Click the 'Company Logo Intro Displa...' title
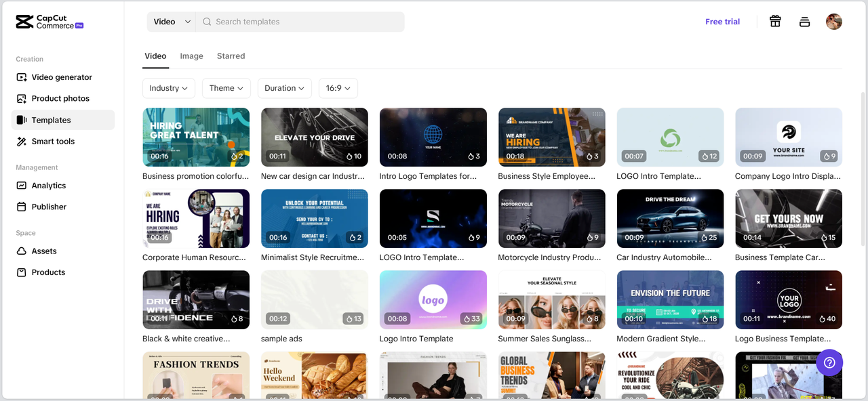 788,176
